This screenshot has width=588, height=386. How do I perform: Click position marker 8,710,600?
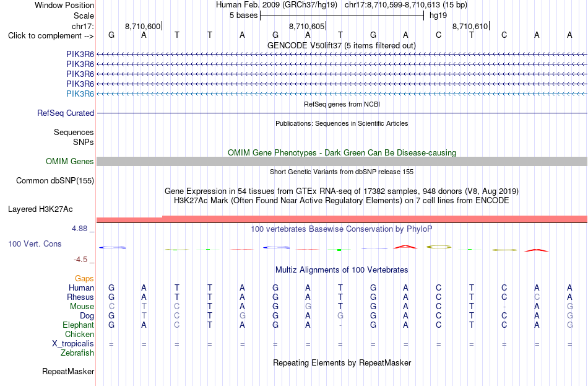coord(142,26)
